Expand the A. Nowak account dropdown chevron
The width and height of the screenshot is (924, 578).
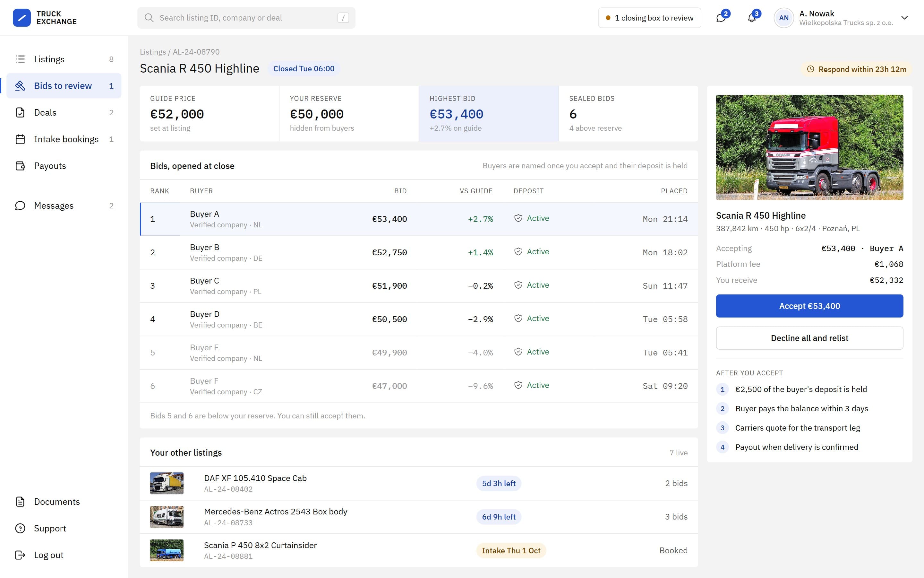pos(904,18)
